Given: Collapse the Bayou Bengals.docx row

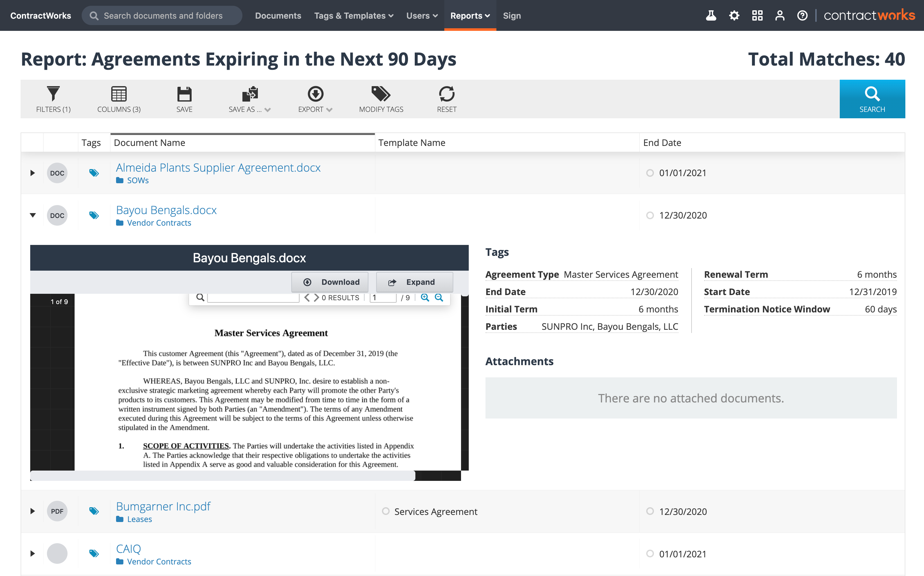Looking at the screenshot, I should pyautogui.click(x=33, y=215).
